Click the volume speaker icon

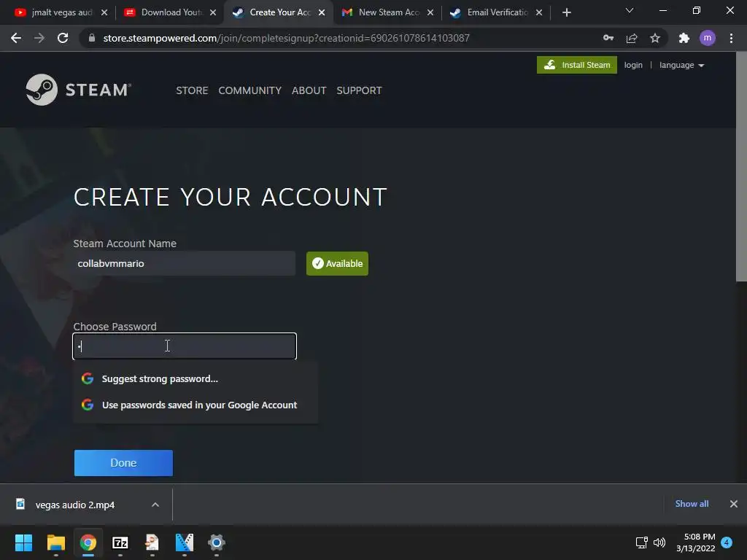tap(659, 542)
